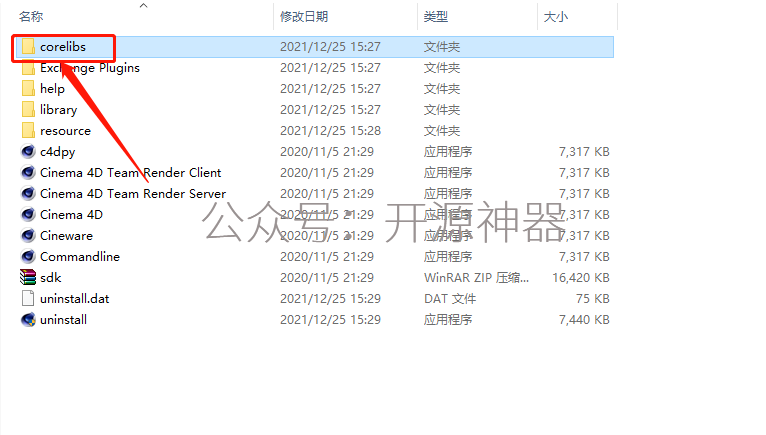Select 'Cinema 4D Team Render Server' name
Image resolution: width=766 pixels, height=435 pixels.
pos(133,194)
